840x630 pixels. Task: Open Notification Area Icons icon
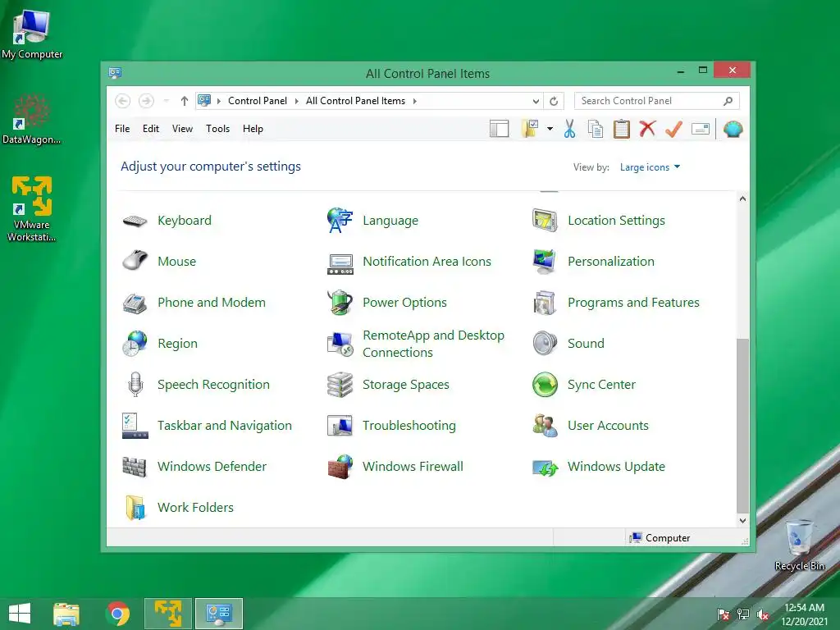[340, 263]
